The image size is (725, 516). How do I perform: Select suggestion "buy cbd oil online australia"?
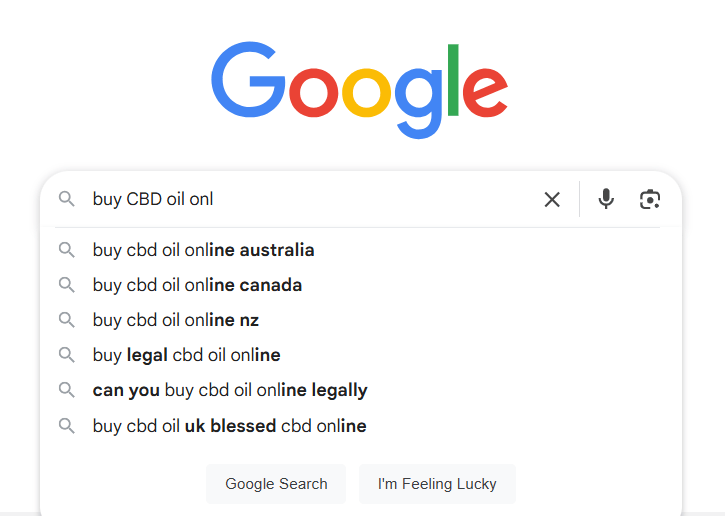click(x=204, y=250)
